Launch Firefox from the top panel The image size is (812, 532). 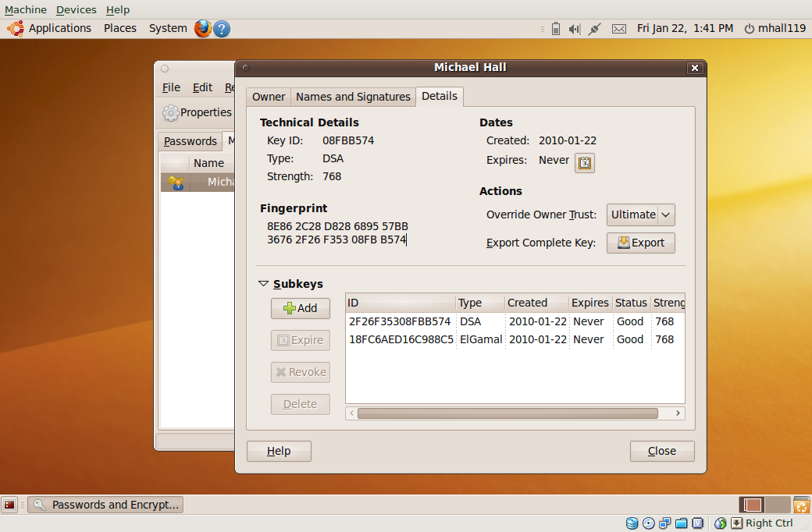[x=203, y=28]
